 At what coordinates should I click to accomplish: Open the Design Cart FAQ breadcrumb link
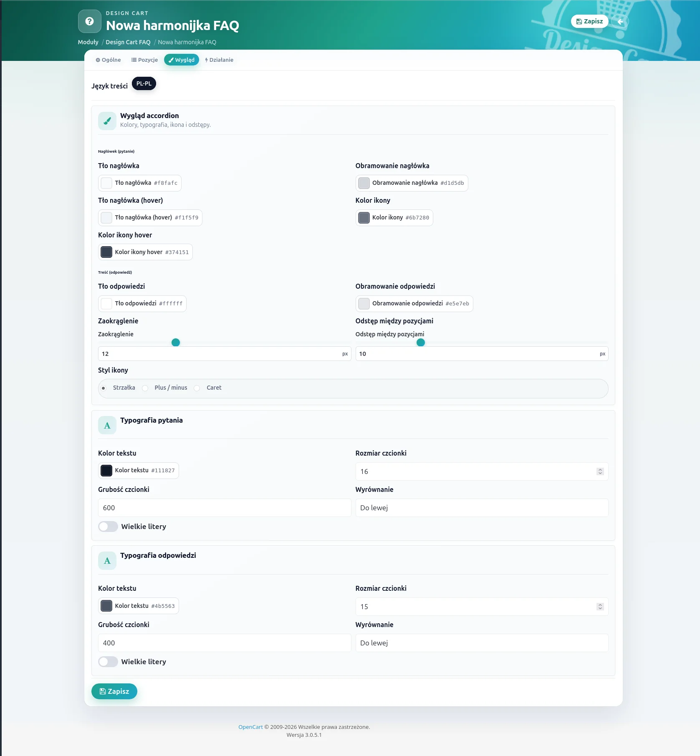(x=128, y=42)
